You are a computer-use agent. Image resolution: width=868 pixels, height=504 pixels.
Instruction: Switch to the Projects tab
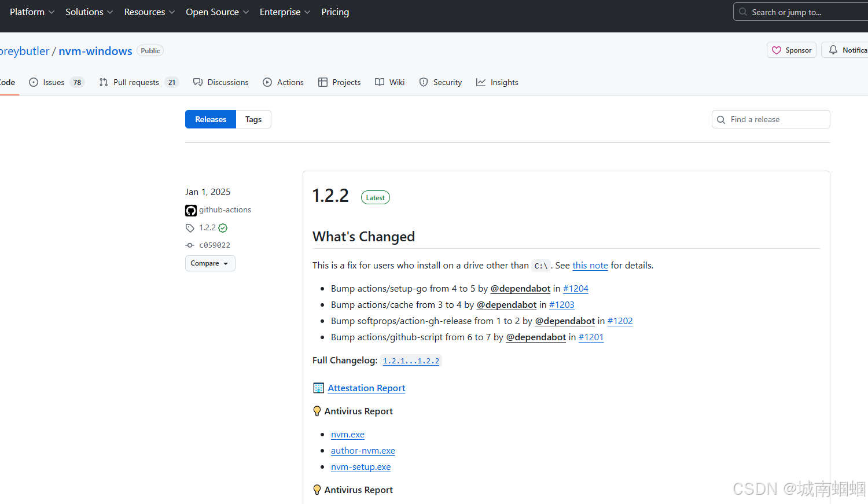[340, 82]
